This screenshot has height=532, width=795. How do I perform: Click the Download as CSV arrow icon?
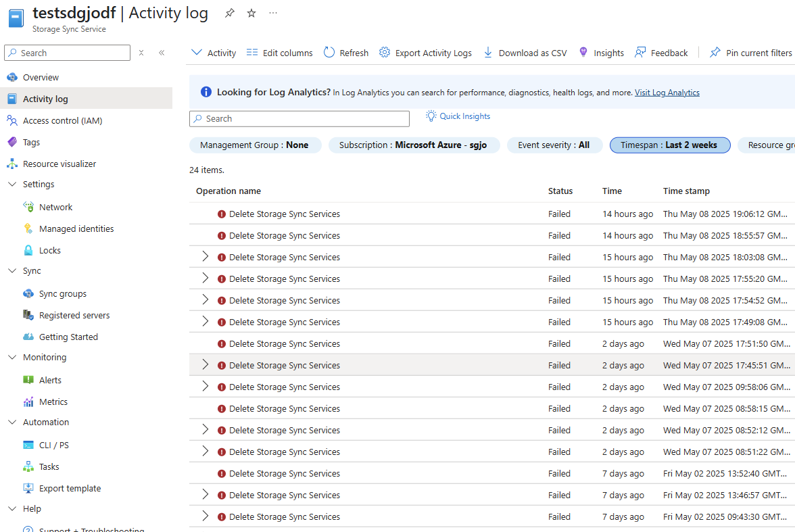point(488,52)
